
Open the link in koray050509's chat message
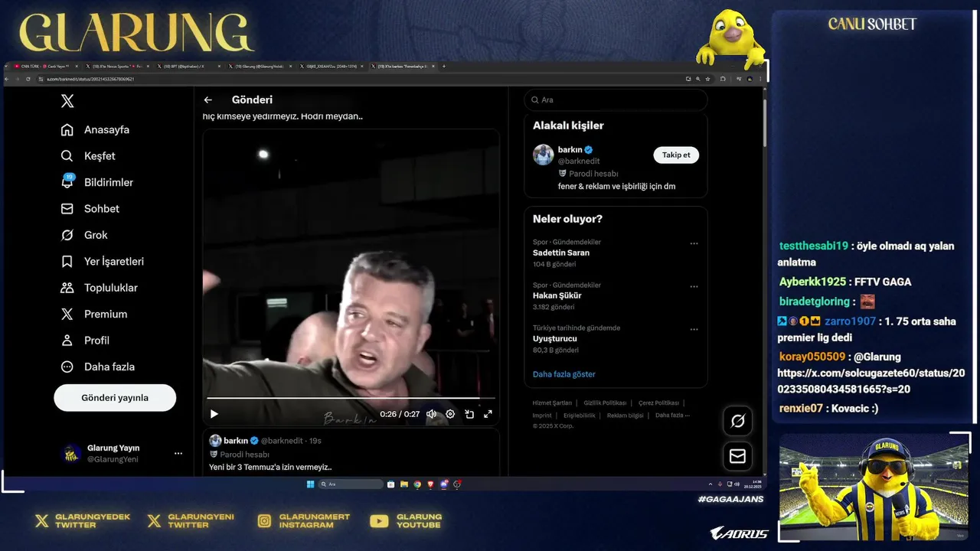click(x=871, y=381)
